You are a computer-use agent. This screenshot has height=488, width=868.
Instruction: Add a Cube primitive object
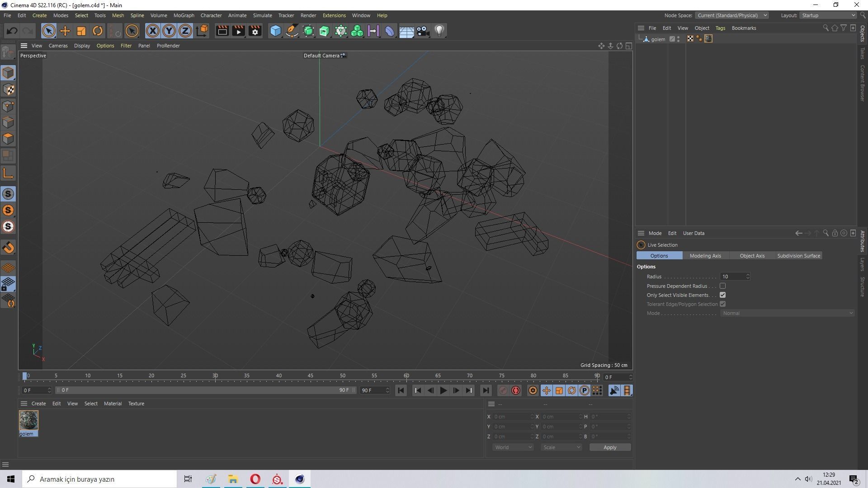[x=275, y=31]
